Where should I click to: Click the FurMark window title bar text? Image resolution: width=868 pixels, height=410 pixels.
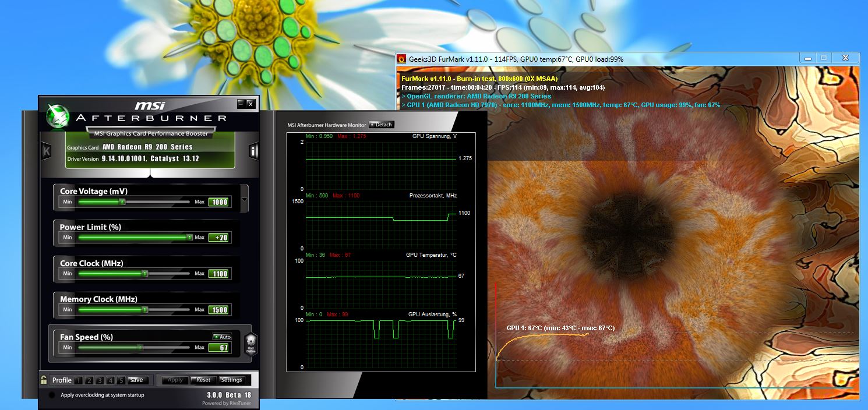516,59
